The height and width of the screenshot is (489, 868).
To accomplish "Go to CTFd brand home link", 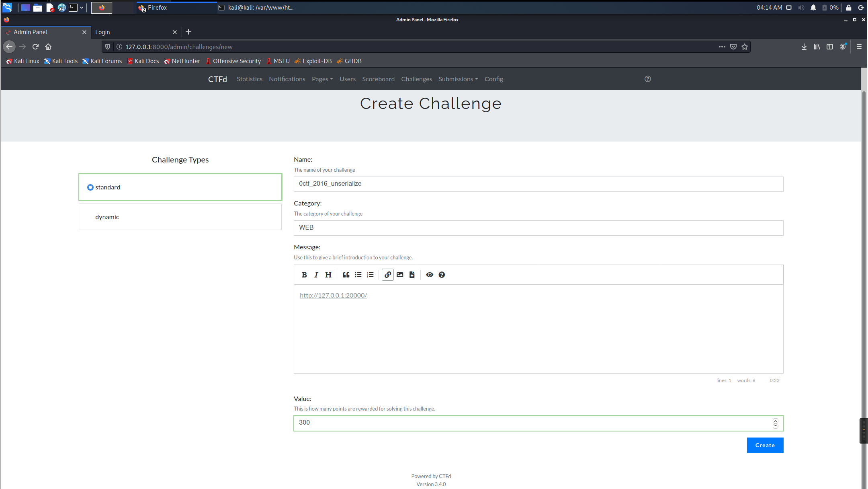I will [x=217, y=79].
